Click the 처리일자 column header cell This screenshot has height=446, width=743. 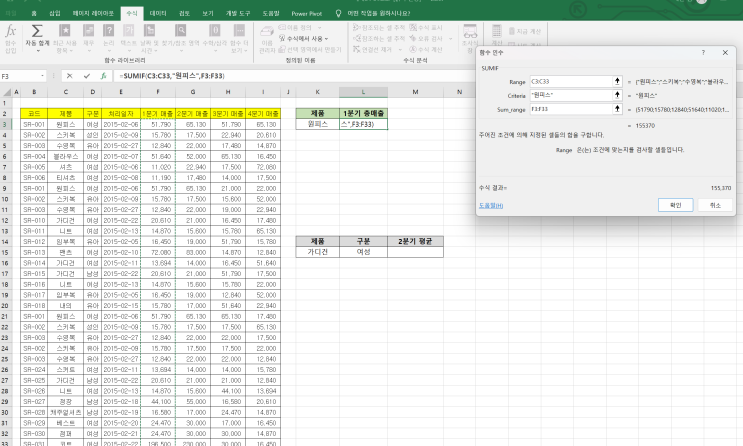121,114
